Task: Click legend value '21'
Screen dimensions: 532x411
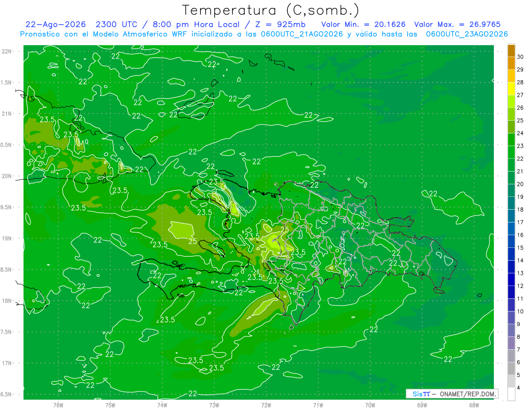Action: coord(520,172)
